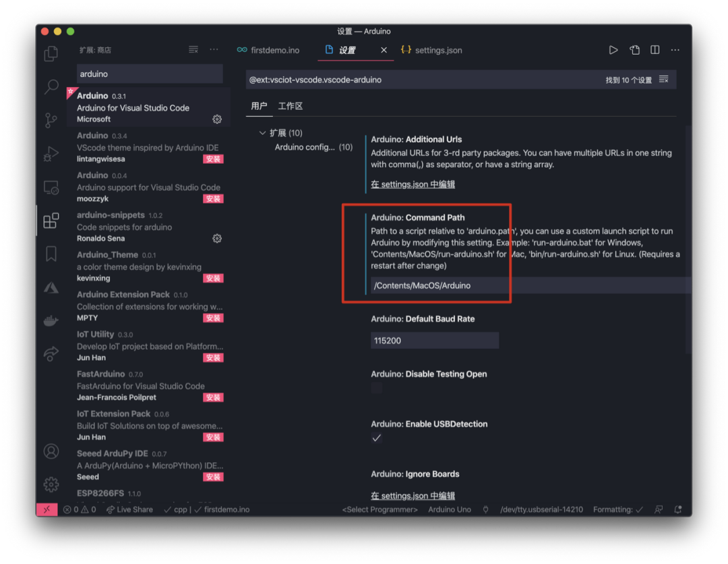The width and height of the screenshot is (728, 564).
Task: Click edit in settings.json under Additional Urls
Action: [413, 184]
